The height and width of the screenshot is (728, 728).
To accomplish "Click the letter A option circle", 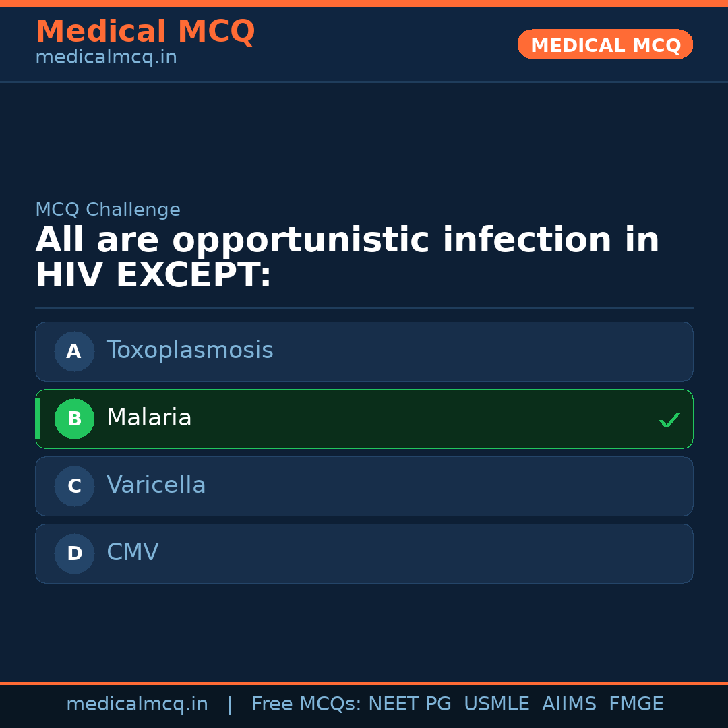I will tap(74, 351).
